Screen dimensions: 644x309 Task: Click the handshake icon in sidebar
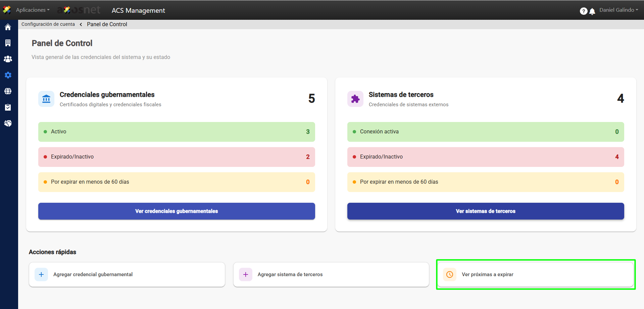(x=8, y=123)
